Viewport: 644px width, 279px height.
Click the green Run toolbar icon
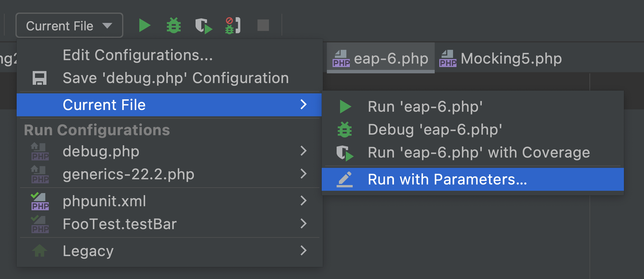tap(145, 25)
